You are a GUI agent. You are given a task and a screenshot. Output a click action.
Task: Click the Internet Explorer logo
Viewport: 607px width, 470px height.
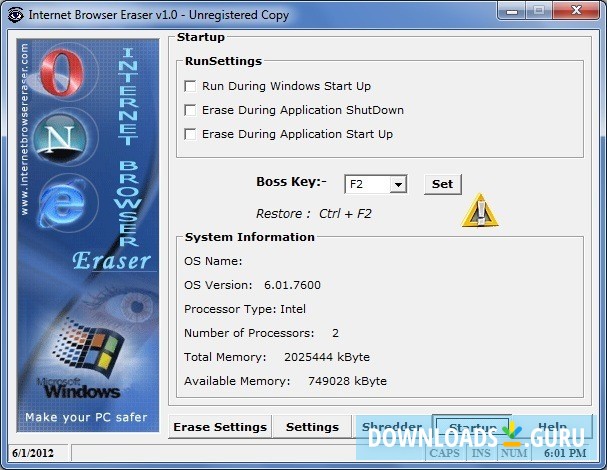click(x=62, y=203)
